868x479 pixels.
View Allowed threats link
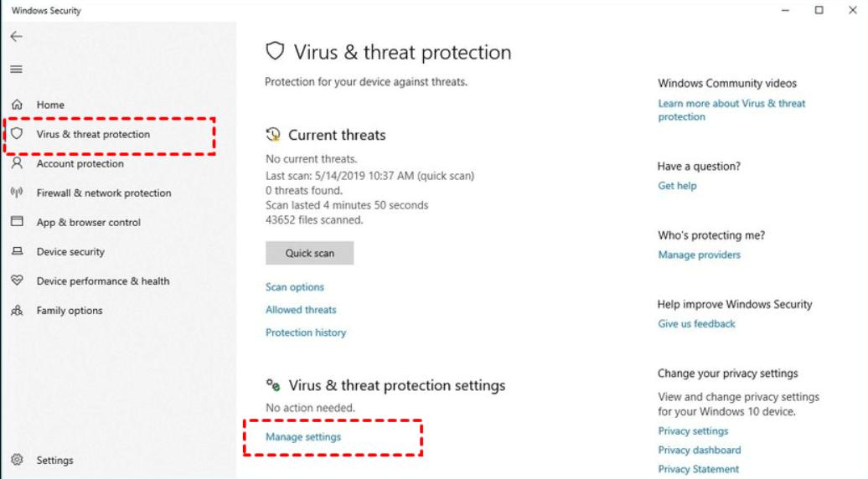pos(301,310)
